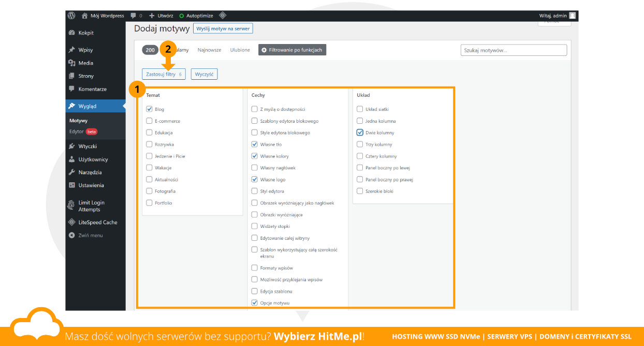This screenshot has width=644, height=346.
Task: Click the LiteSpeed Cache sidebar icon
Action: coord(72,222)
